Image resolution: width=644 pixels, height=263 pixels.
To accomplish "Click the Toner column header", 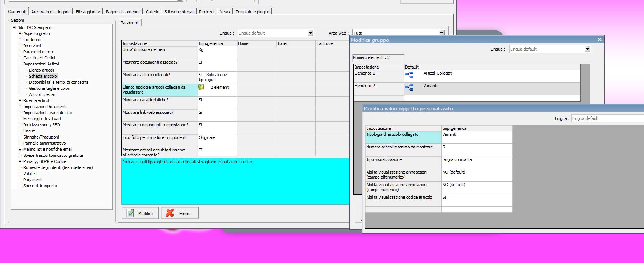I will point(296,43).
